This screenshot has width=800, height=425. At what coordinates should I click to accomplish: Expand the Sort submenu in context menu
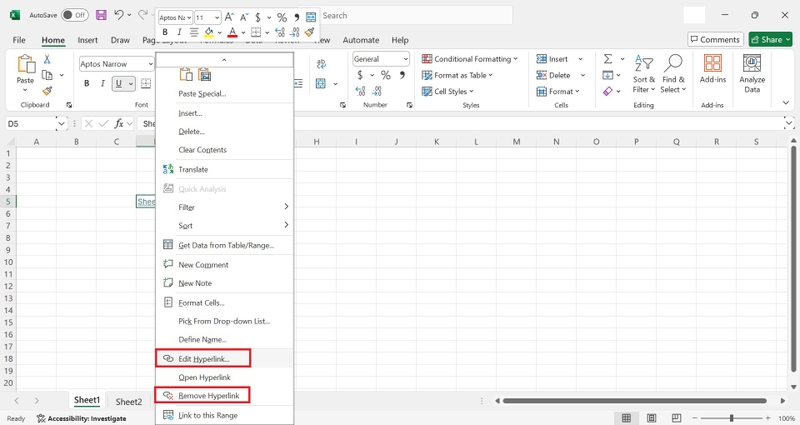[x=224, y=225]
